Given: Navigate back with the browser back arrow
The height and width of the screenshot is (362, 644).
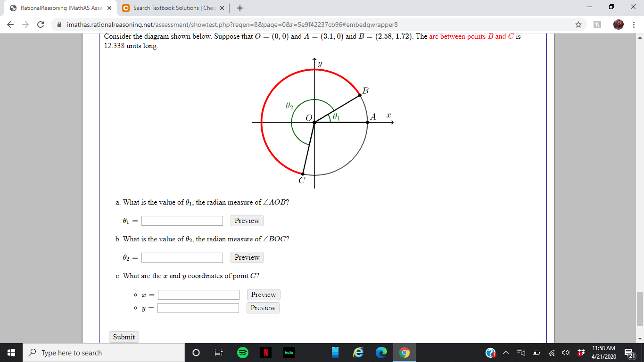Looking at the screenshot, I should click(9, 24).
